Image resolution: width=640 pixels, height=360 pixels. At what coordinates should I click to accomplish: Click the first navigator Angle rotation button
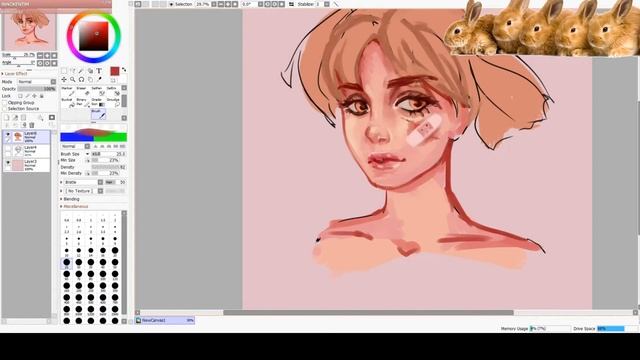tap(40, 63)
